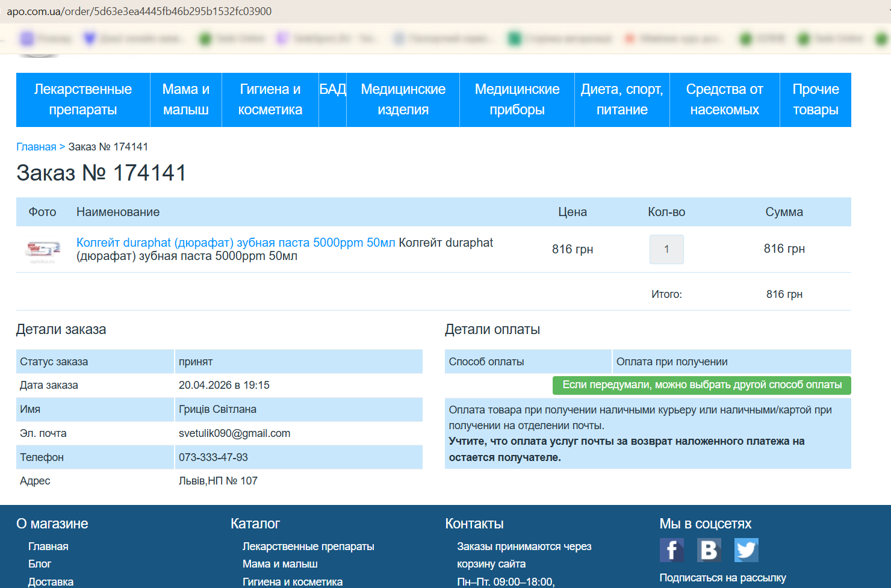Click the address Львів,НП № 107
The height and width of the screenshot is (588, 891).
tap(218, 481)
